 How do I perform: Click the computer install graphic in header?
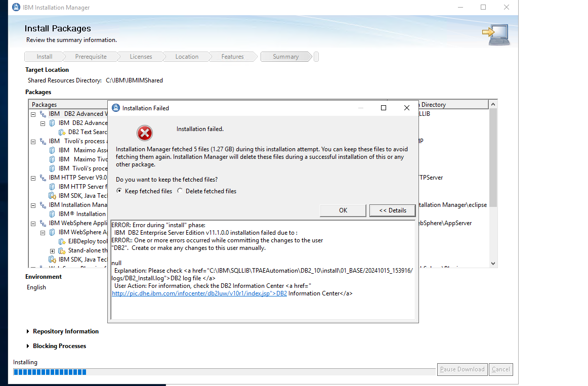pos(496,34)
